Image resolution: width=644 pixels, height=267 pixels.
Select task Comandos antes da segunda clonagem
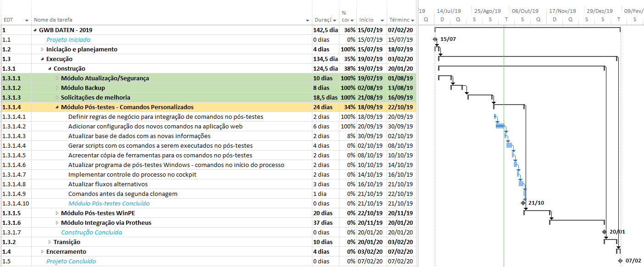[x=123, y=194]
